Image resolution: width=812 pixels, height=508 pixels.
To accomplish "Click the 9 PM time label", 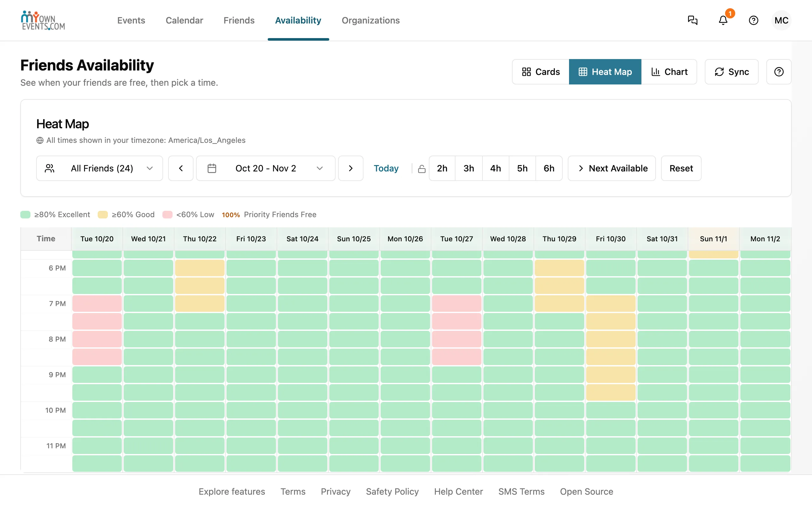I will (x=57, y=375).
